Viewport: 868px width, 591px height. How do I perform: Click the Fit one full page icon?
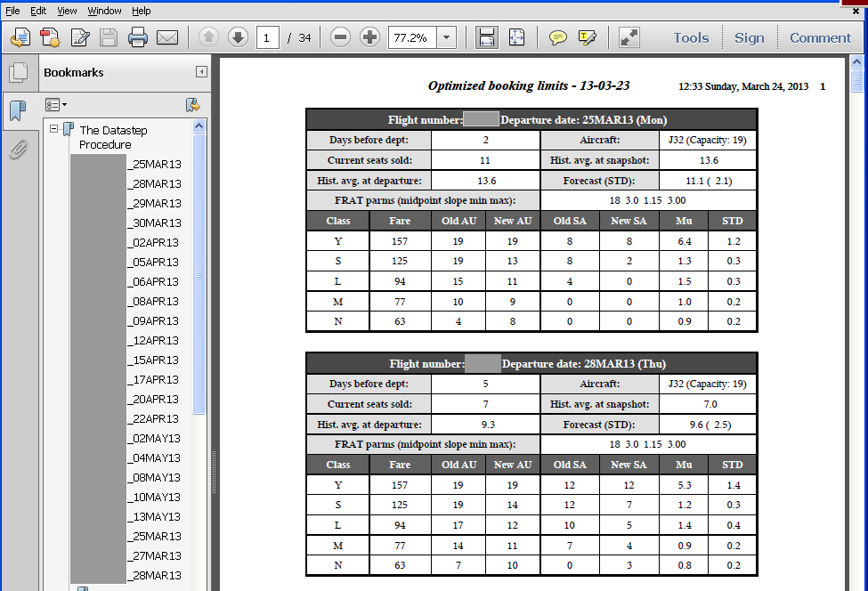(x=516, y=37)
